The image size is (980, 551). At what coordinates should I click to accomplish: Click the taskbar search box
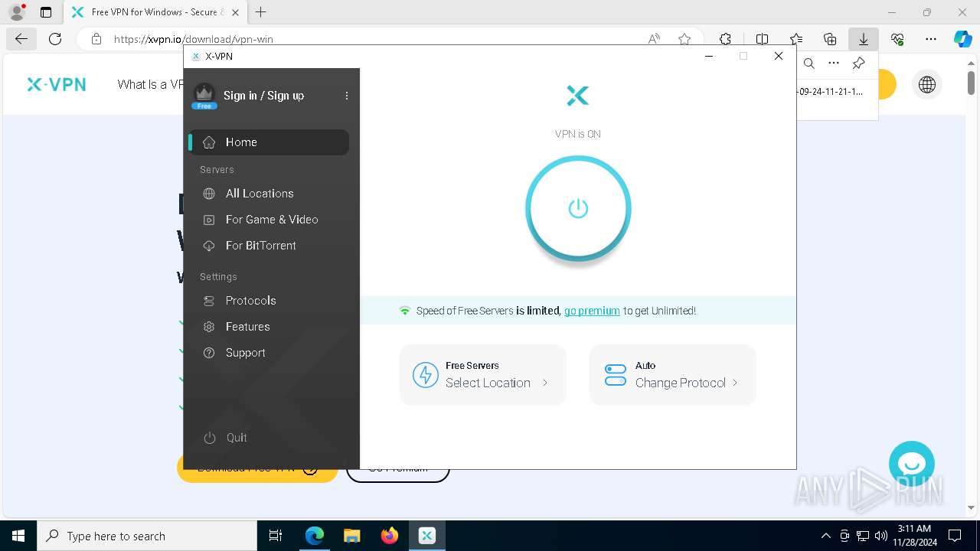click(147, 536)
